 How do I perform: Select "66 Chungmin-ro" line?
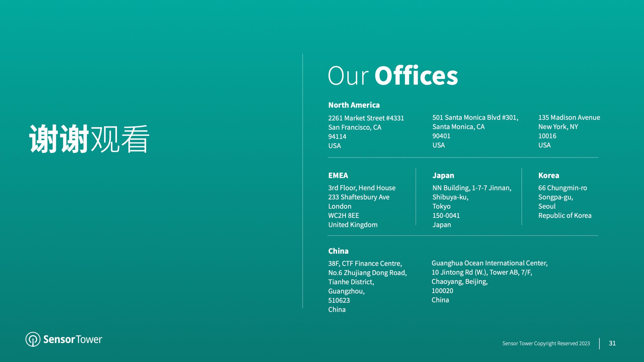click(562, 188)
